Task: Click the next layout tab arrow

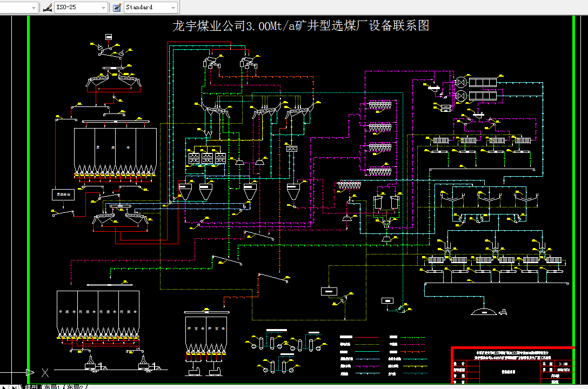Action: point(4,387)
